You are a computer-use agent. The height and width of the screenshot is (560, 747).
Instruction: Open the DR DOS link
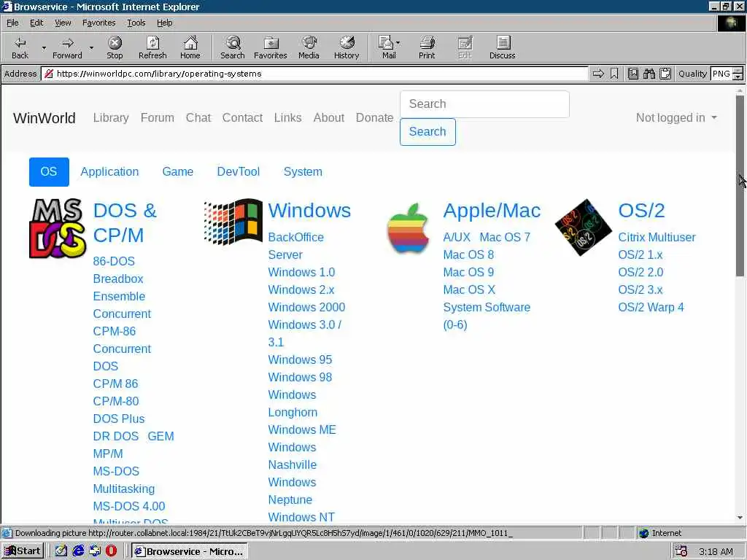coord(116,436)
